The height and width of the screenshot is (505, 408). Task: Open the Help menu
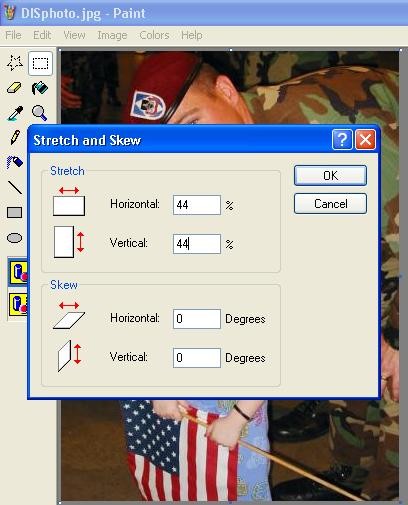[x=192, y=35]
